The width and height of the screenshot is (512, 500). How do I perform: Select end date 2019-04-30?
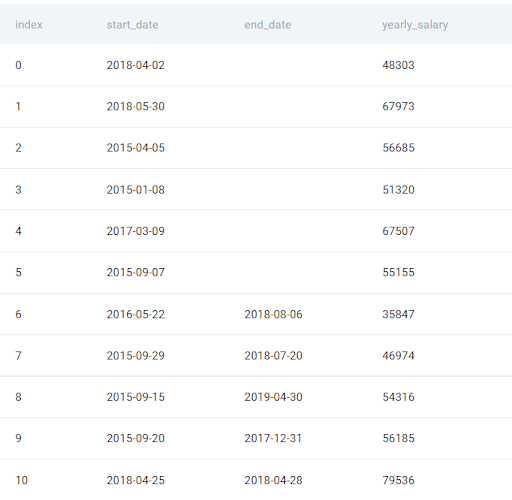(273, 397)
